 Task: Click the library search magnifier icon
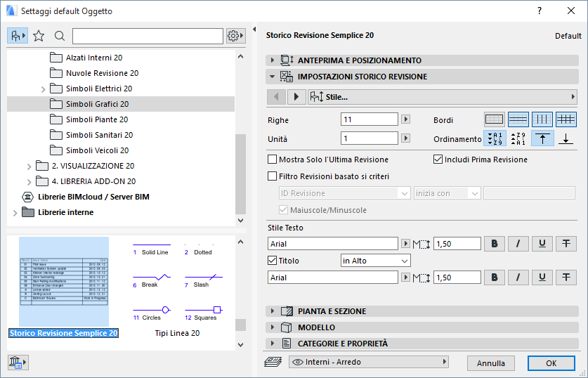coord(60,36)
